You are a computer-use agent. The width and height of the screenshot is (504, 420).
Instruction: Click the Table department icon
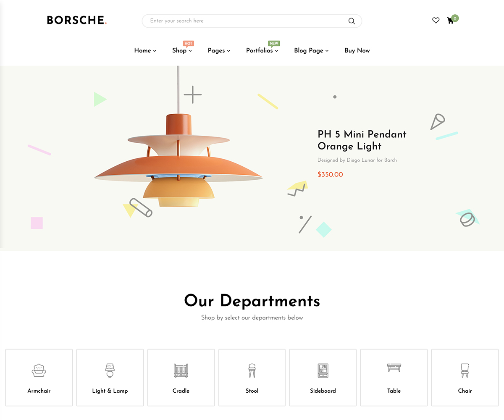(x=394, y=367)
